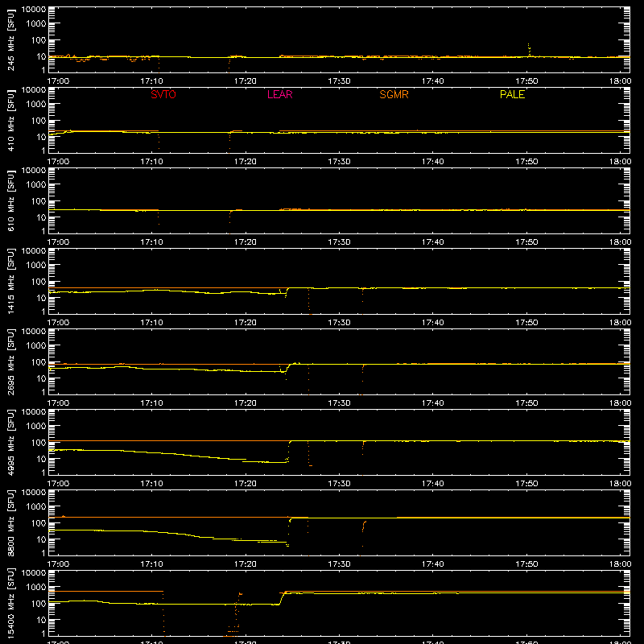Click the 17:10 label under the 4995 MHz plot

click(x=151, y=484)
